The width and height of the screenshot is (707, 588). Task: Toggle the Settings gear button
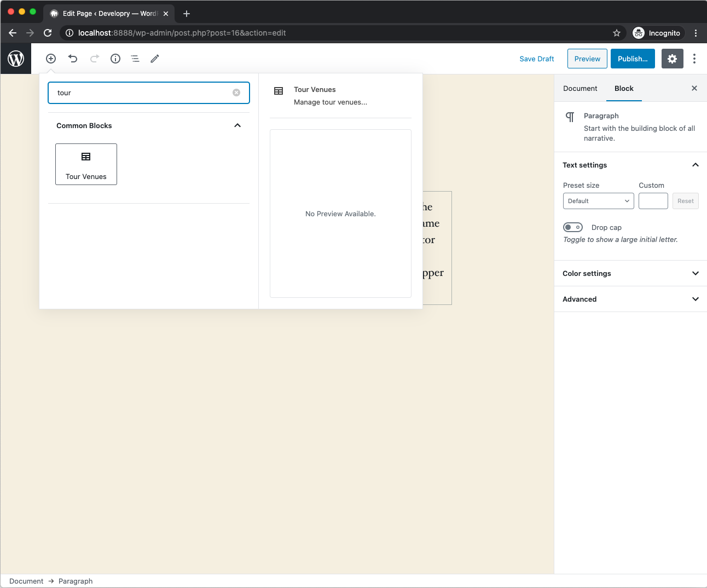pos(672,59)
